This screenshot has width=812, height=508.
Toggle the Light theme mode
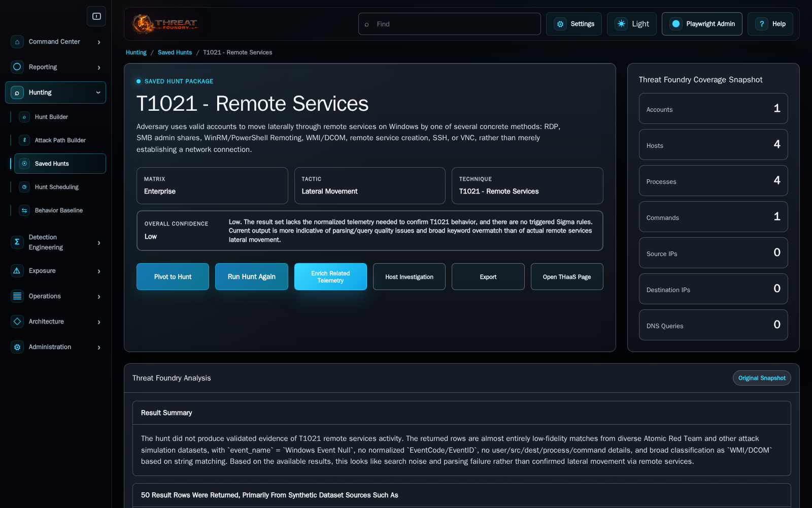click(632, 24)
